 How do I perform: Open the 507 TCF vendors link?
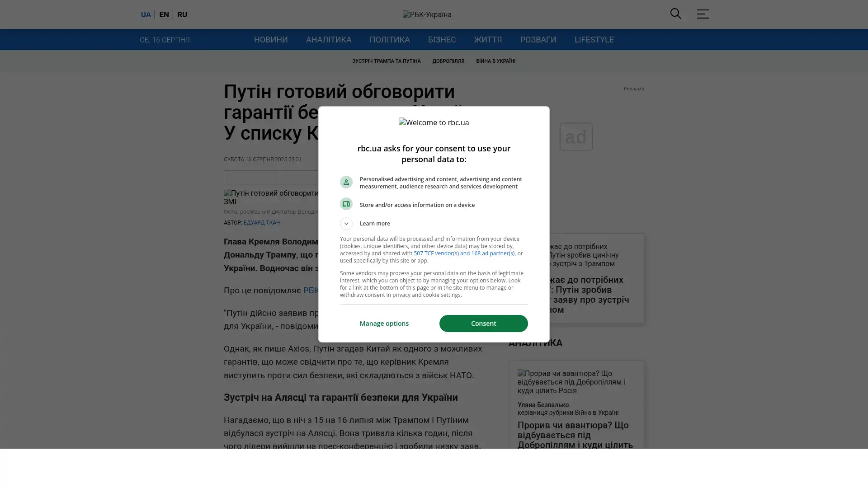(x=464, y=253)
